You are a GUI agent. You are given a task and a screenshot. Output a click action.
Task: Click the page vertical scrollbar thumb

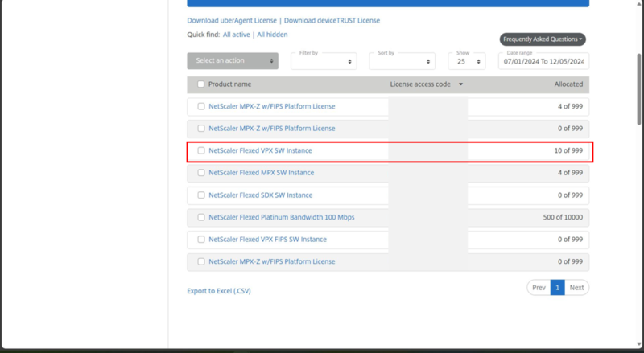pyautogui.click(x=639, y=89)
